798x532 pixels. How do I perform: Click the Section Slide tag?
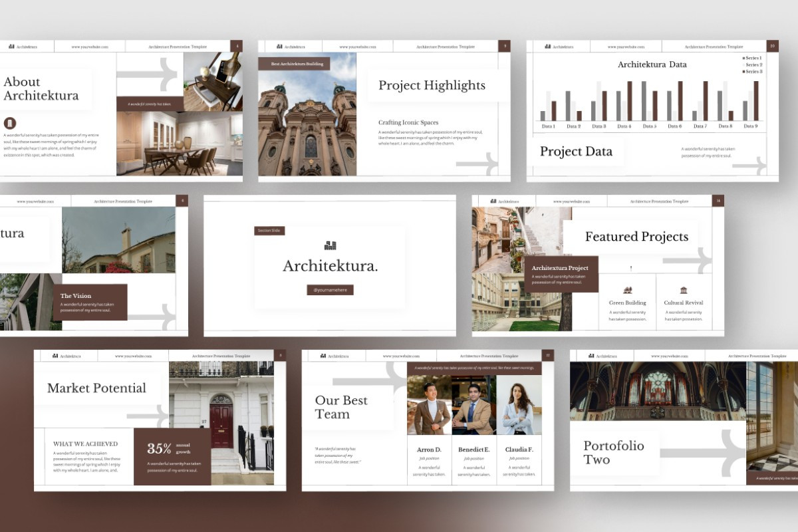click(269, 231)
